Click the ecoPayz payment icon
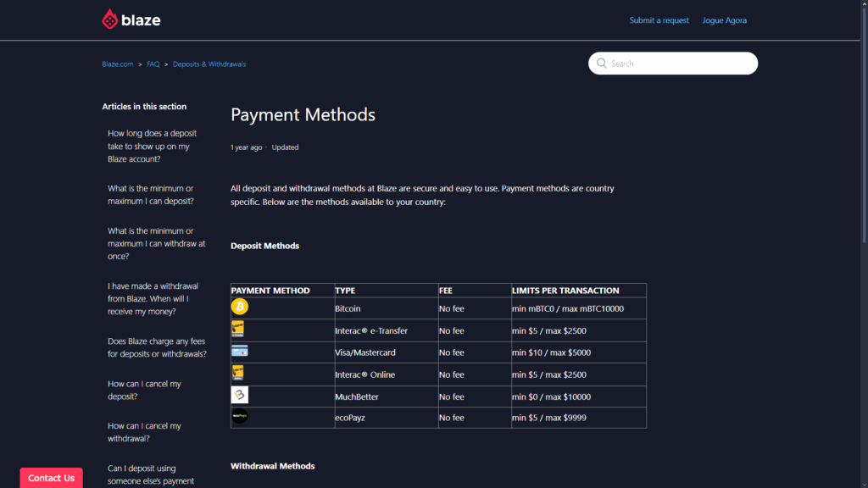 click(240, 416)
